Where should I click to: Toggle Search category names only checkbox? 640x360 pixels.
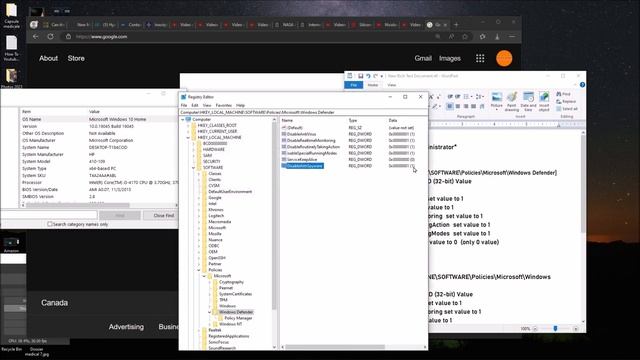pos(50,224)
